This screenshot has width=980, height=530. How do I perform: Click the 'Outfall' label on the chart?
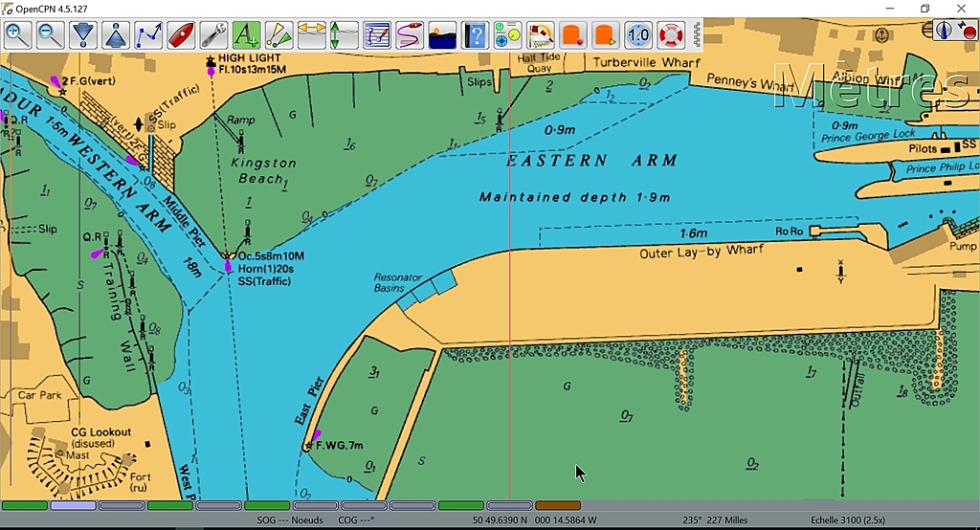click(857, 390)
